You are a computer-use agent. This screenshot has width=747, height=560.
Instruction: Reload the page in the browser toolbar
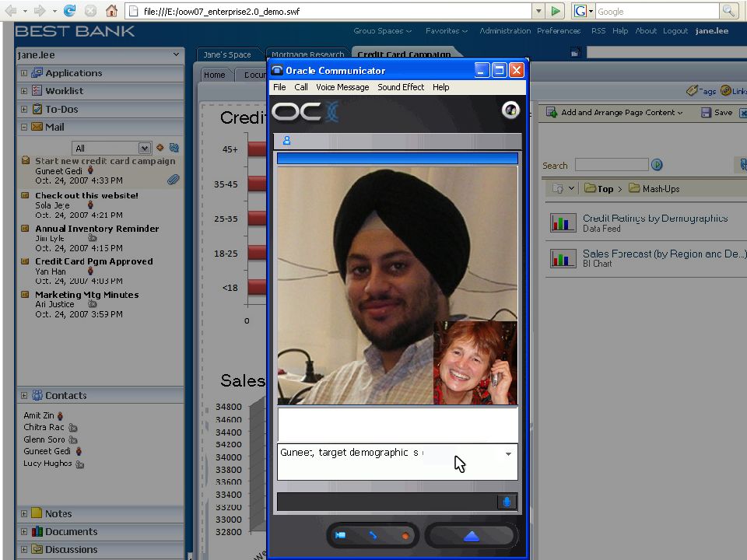(x=69, y=10)
